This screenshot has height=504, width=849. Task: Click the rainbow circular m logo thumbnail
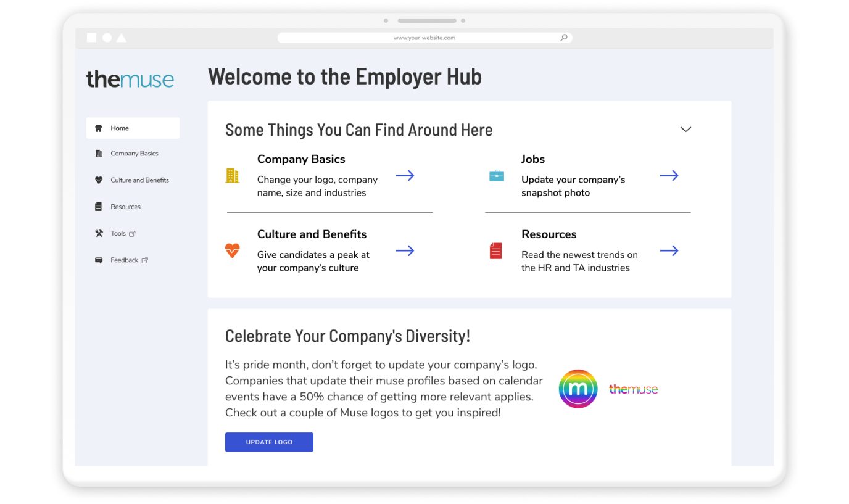tap(578, 389)
